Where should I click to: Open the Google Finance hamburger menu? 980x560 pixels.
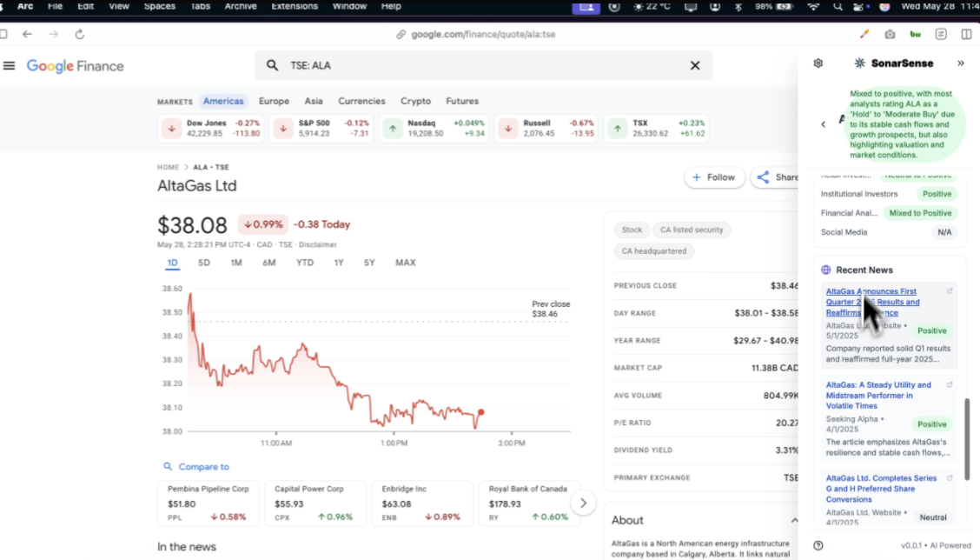(x=9, y=66)
